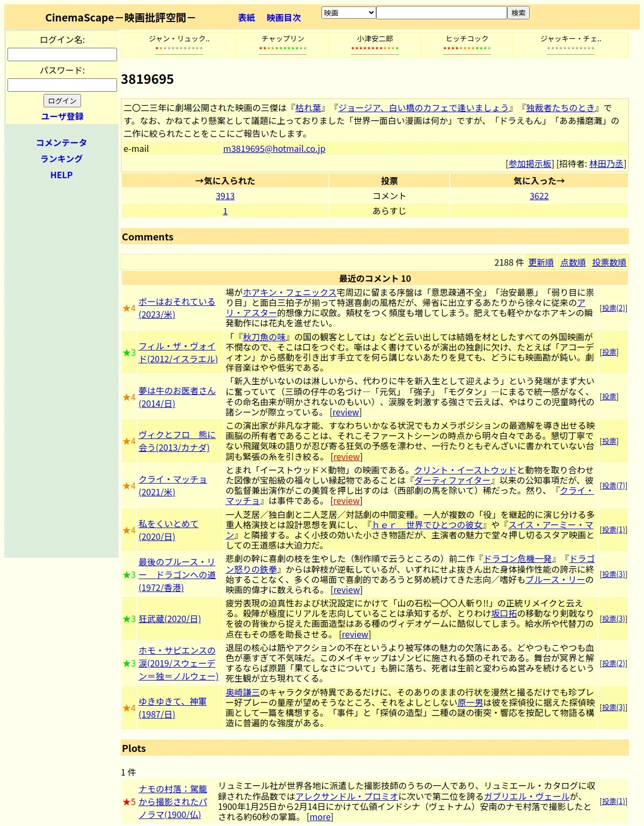Open ホモ・サピエンスの涙 movie page
The image size is (644, 826).
coord(178,663)
